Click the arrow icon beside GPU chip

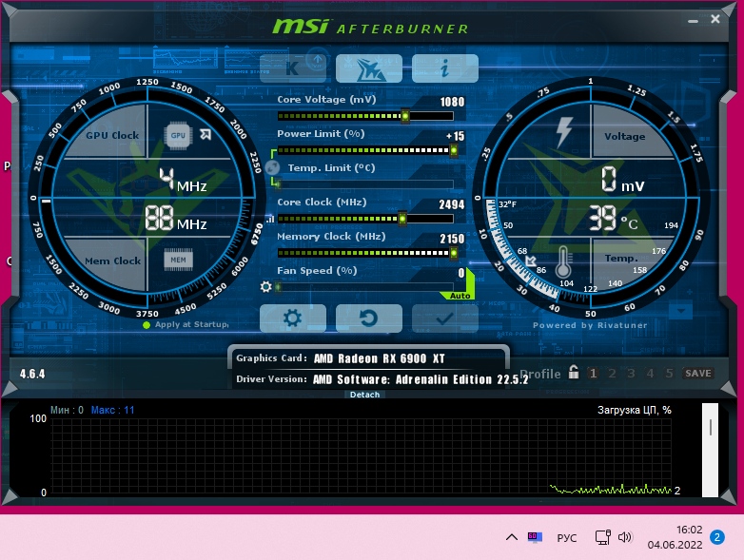coord(206,135)
